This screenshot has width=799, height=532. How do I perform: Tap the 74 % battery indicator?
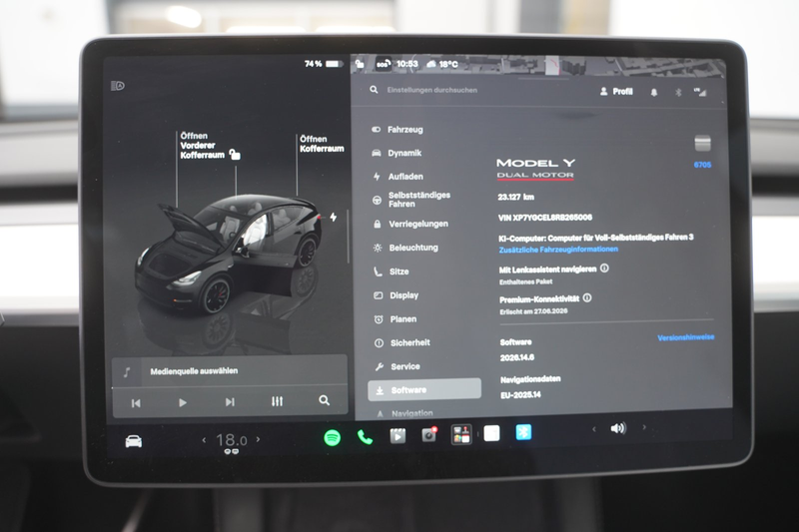click(323, 64)
